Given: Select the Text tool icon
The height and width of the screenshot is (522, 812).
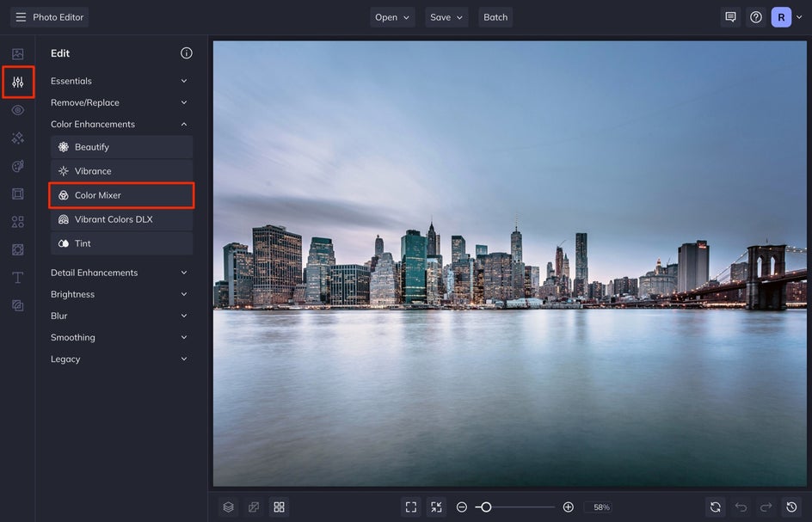Looking at the screenshot, I should tap(17, 277).
